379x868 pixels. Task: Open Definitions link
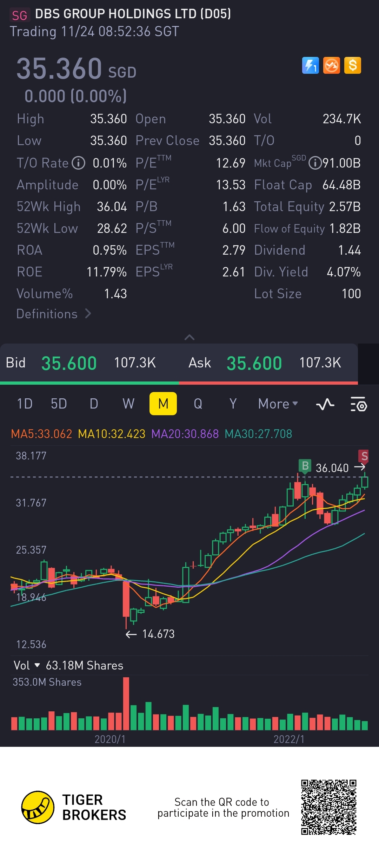click(x=54, y=314)
